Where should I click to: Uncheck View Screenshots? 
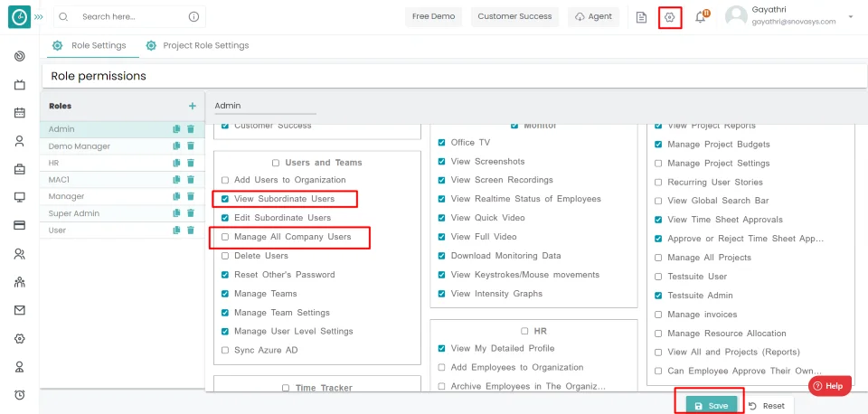(441, 162)
